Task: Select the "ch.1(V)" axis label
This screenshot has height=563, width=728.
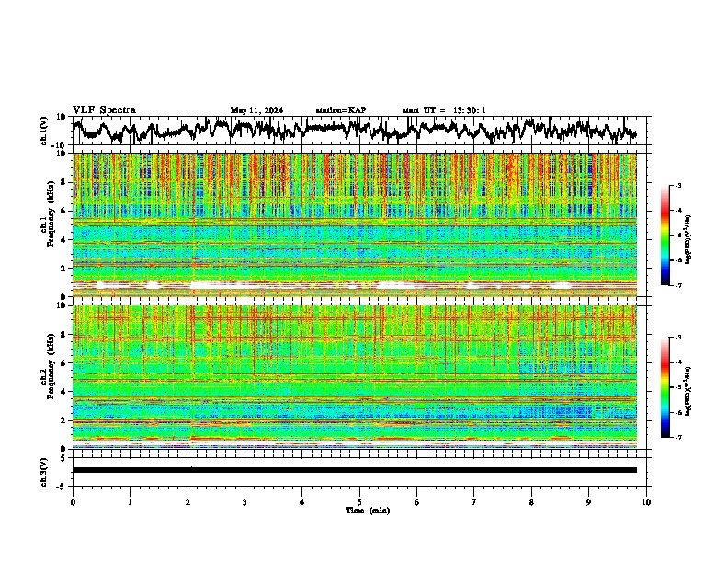Action: 44,131
